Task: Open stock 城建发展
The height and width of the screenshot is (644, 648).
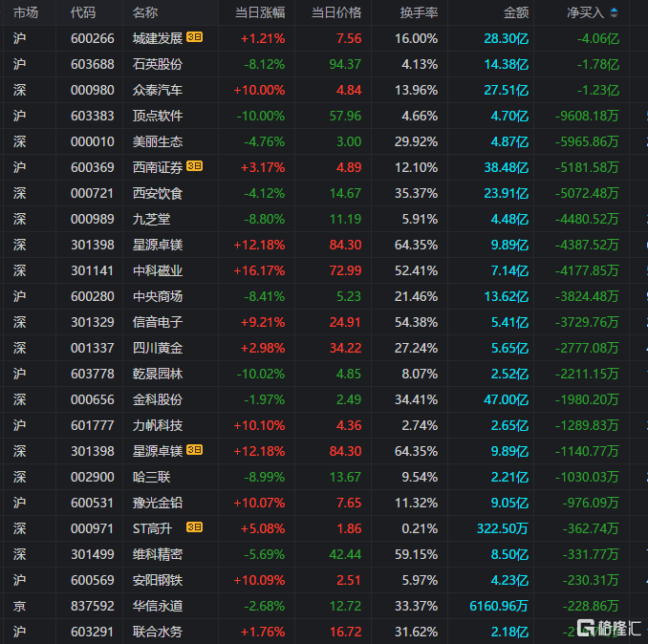Action: tap(158, 38)
